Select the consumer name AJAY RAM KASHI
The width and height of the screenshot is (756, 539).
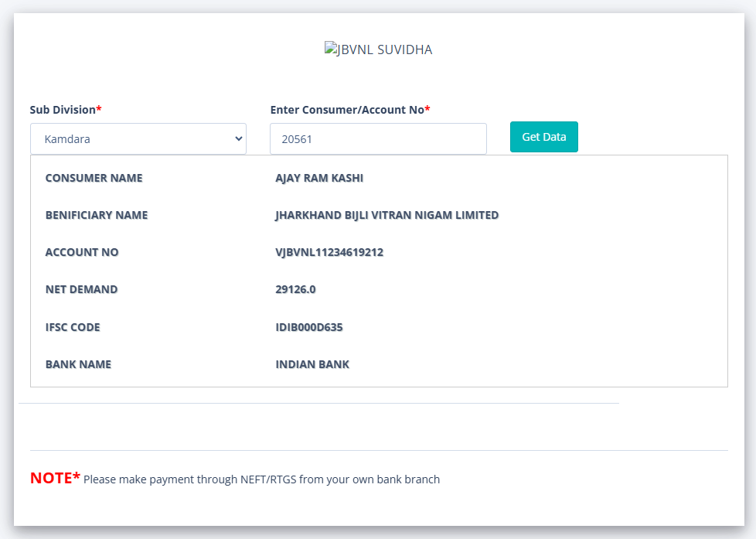(x=319, y=178)
